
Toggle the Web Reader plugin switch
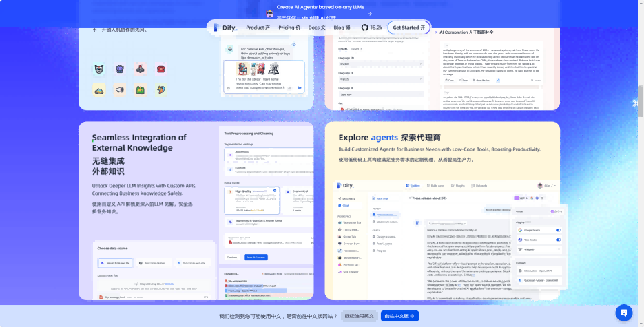point(558,240)
